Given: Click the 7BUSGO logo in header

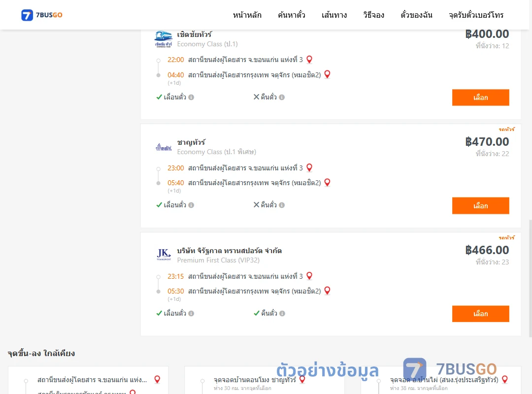Looking at the screenshot, I should [x=42, y=15].
